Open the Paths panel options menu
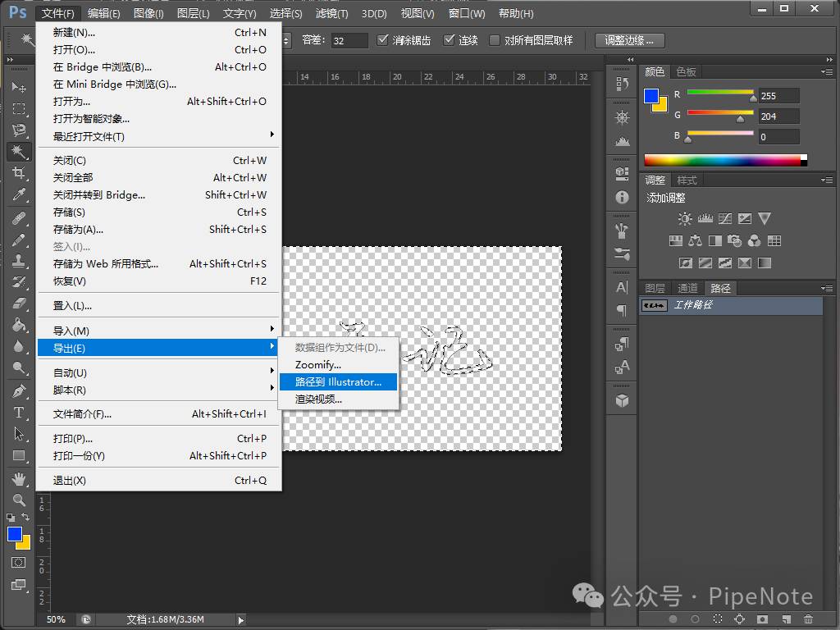840x630 pixels. 827,288
